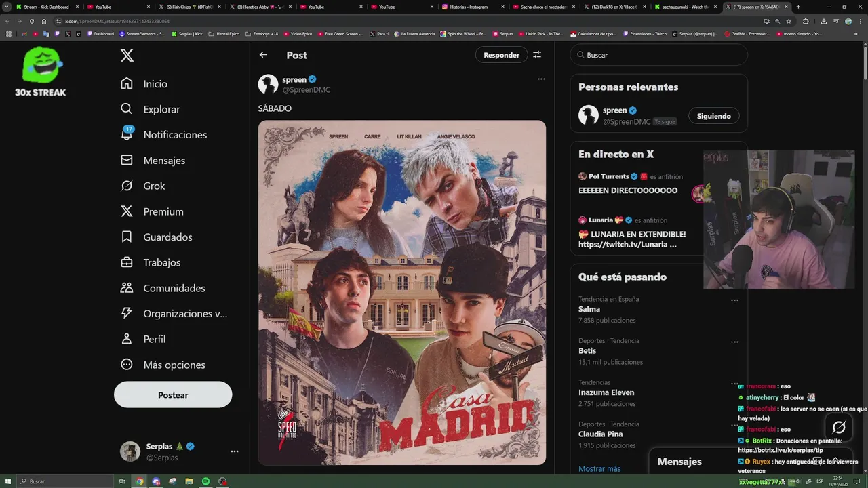This screenshot has height=488, width=868.
Task: Click the @SpreenDMC handle on the post
Action: (x=307, y=90)
